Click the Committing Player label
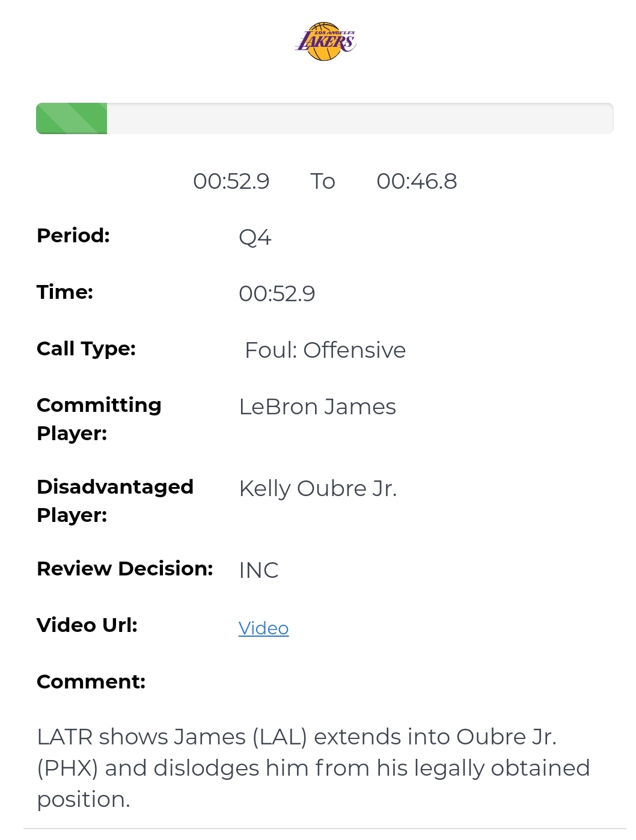This screenshot has height=840, width=636. (x=99, y=418)
